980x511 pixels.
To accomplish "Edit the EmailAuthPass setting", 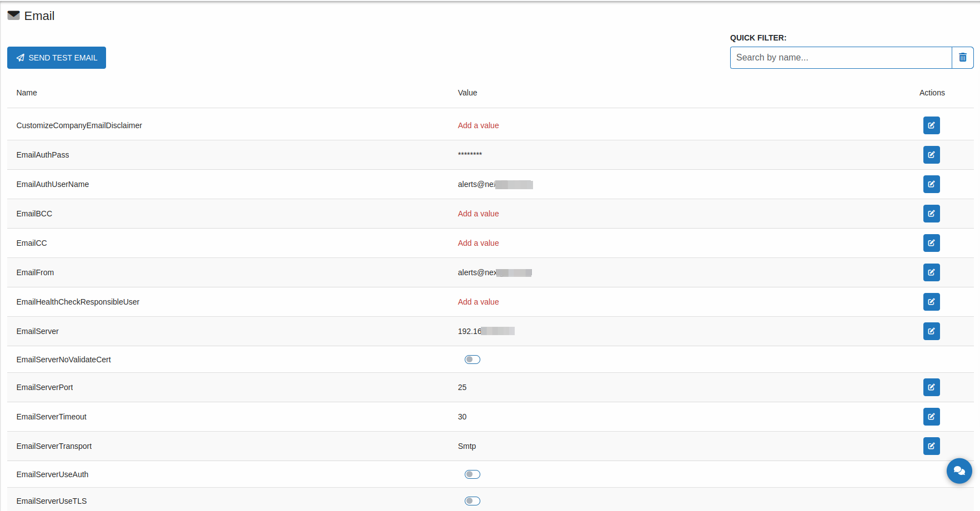I will pos(931,155).
